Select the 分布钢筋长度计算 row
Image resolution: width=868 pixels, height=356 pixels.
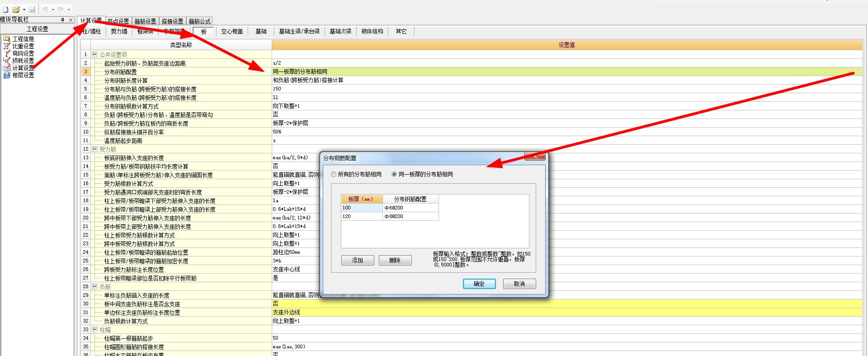point(472,81)
